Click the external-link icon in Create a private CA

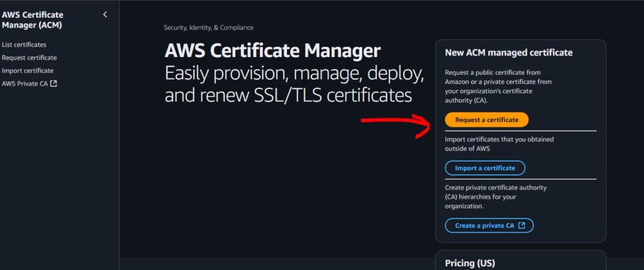pyautogui.click(x=521, y=225)
